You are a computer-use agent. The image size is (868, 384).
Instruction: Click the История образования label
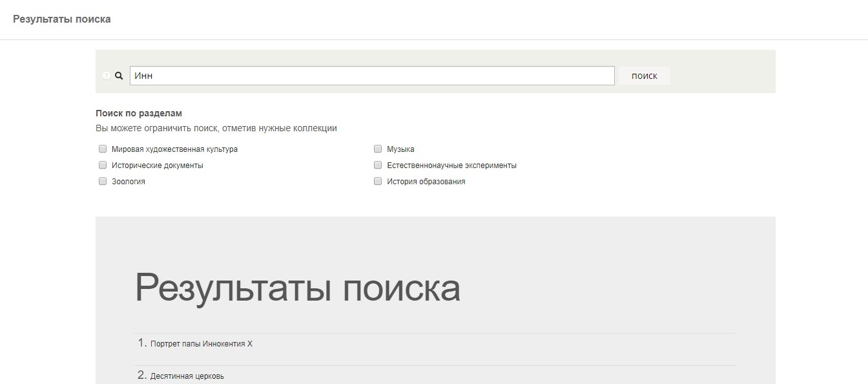point(426,182)
